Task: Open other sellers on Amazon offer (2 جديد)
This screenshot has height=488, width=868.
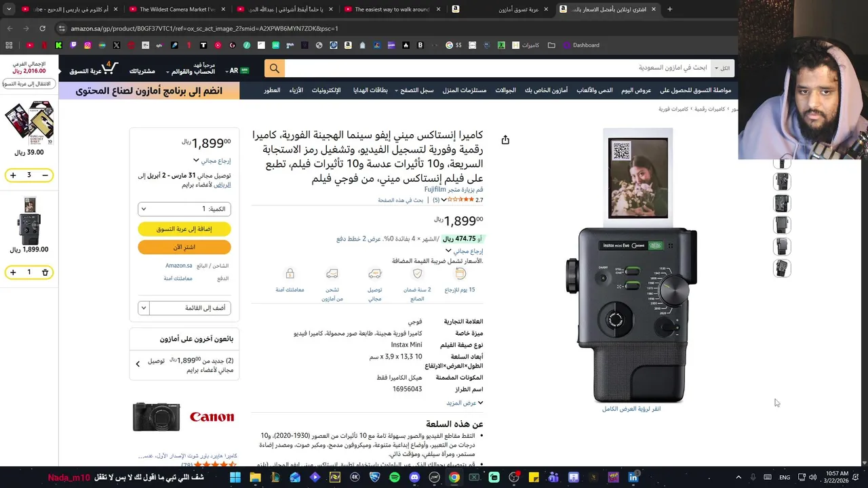Action: (184, 365)
